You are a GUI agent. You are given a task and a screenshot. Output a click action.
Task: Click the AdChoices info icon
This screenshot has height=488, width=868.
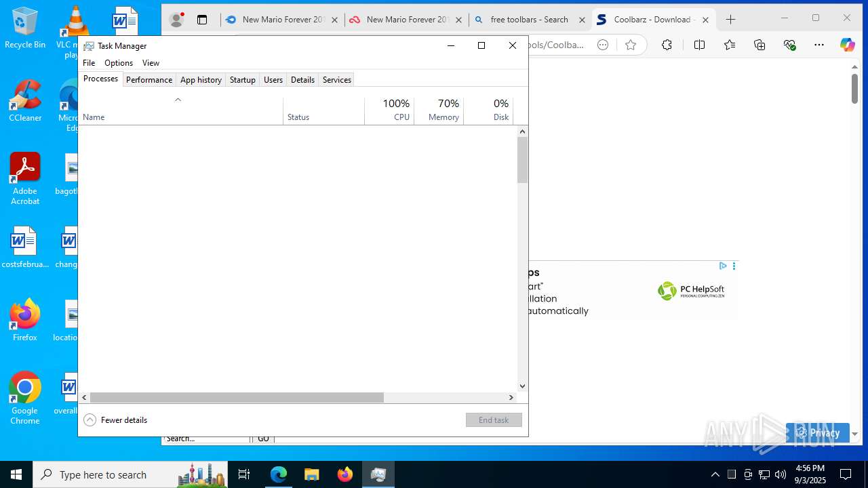pos(723,266)
